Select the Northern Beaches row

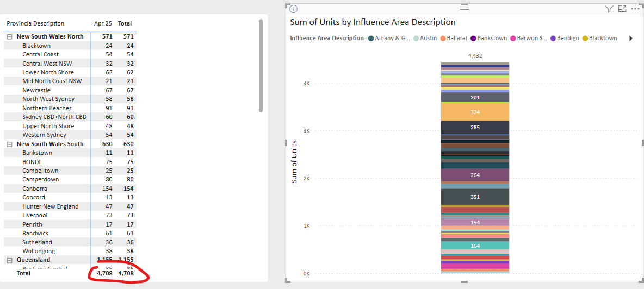(70, 108)
